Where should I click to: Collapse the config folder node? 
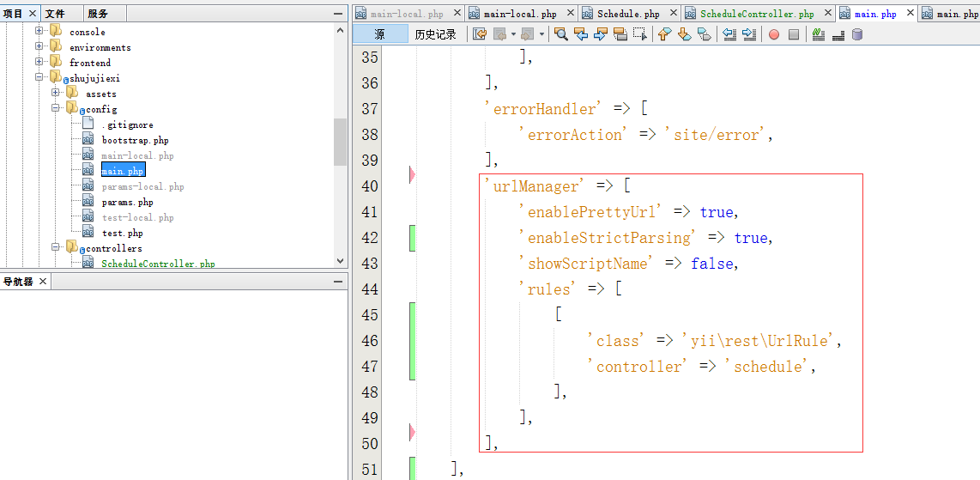click(x=56, y=109)
